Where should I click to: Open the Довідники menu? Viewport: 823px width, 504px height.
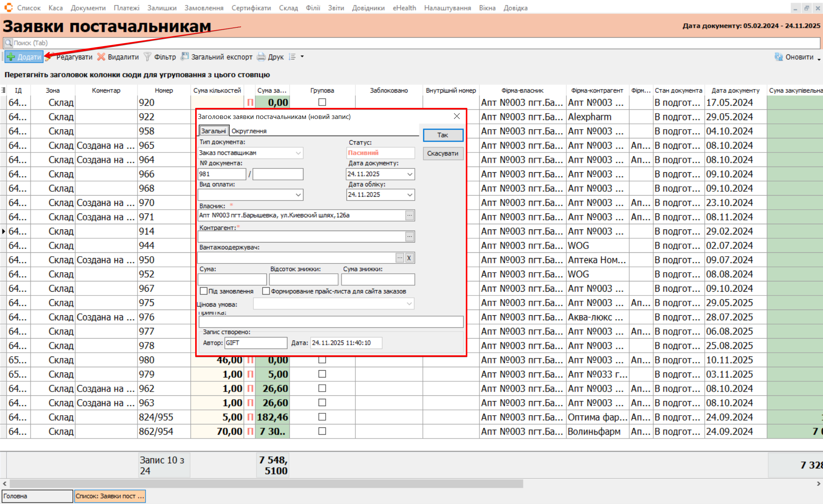tap(368, 8)
